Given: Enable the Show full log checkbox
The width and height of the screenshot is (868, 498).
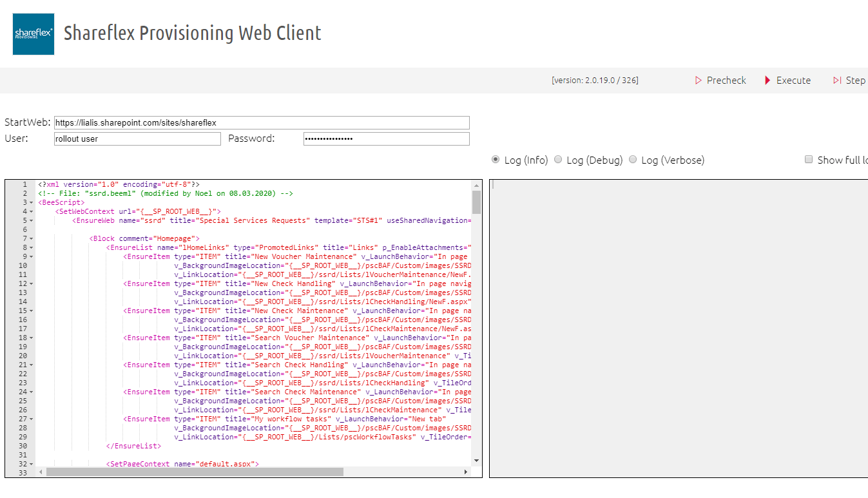Looking at the screenshot, I should pyautogui.click(x=809, y=159).
